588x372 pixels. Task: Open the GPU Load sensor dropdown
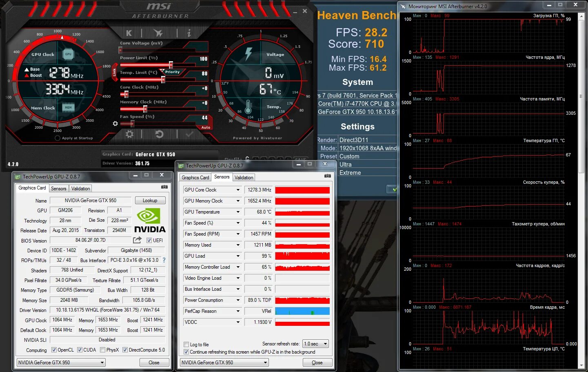click(238, 256)
